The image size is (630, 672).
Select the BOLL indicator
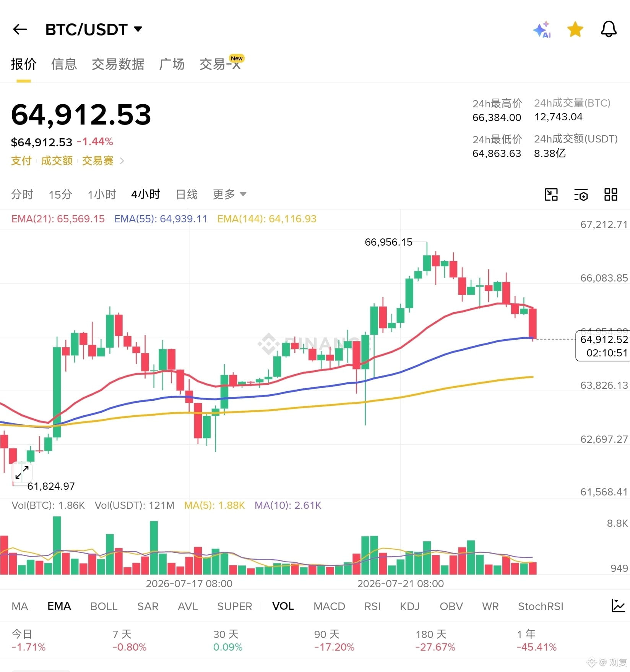pos(104,606)
